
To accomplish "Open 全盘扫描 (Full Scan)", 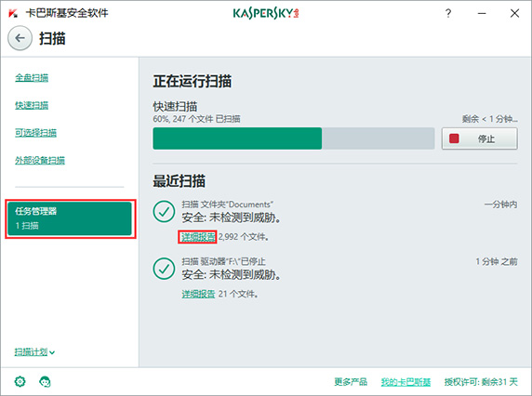I will [32, 78].
